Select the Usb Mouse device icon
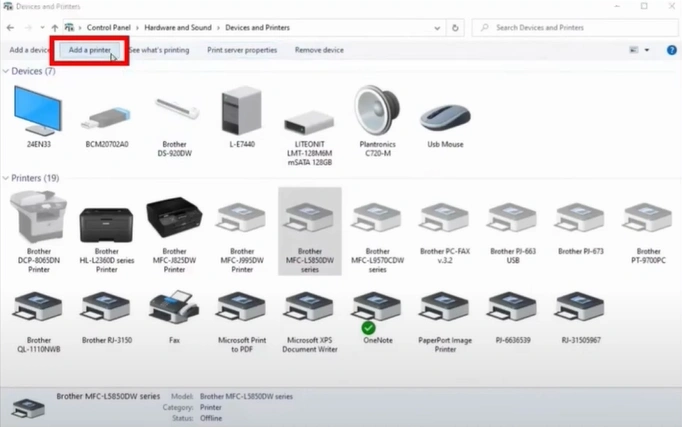This screenshot has width=682, height=427. click(445, 118)
